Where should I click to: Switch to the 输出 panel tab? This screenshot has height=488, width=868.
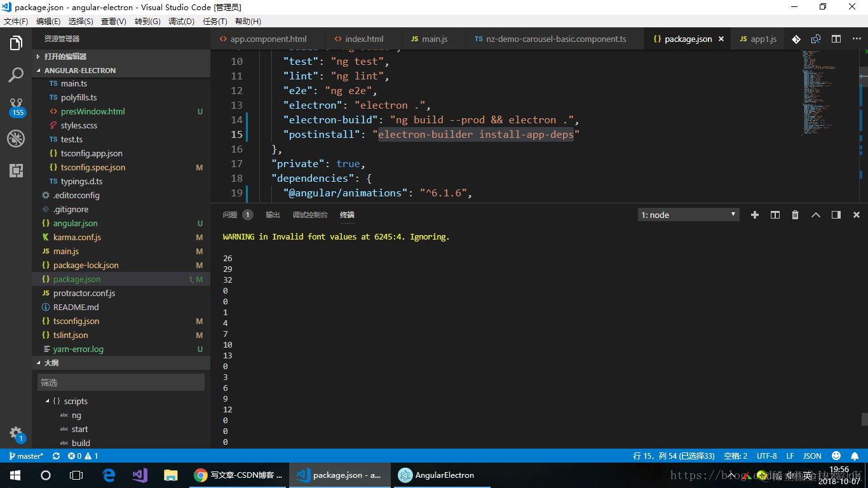tap(273, 215)
